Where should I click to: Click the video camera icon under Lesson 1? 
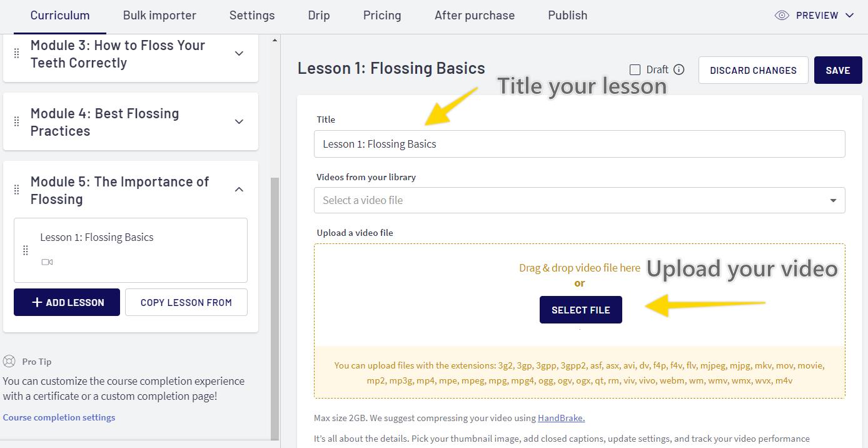point(47,262)
